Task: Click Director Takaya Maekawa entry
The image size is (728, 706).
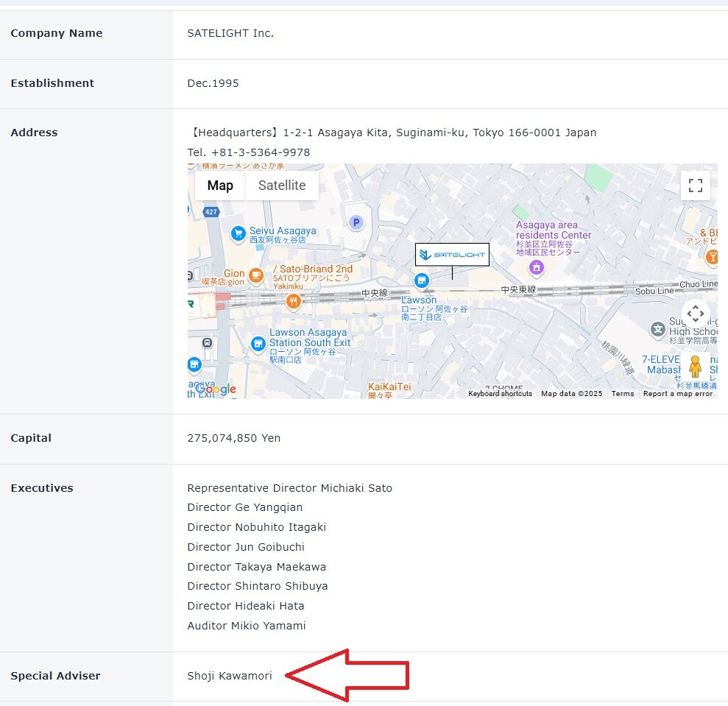Action: pyautogui.click(x=257, y=567)
